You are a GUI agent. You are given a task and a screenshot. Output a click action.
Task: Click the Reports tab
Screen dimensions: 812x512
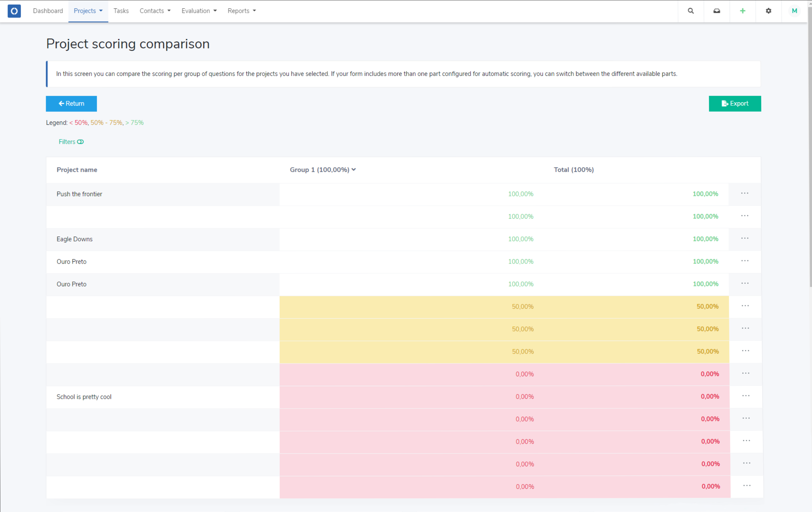[x=241, y=11]
